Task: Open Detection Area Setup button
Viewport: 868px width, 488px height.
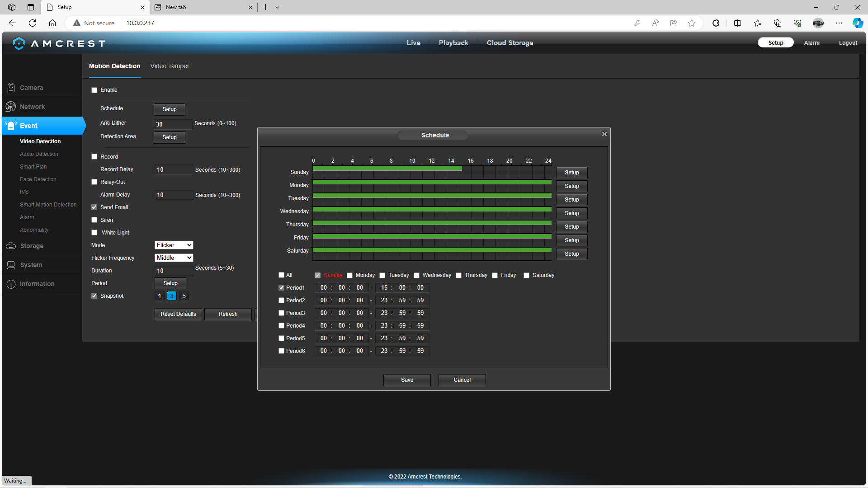Action: coord(170,137)
